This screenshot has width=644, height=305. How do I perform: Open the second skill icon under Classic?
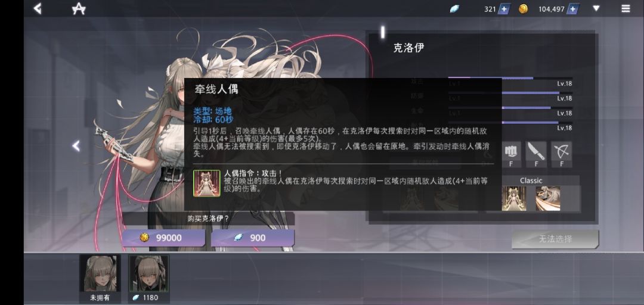[548, 198]
